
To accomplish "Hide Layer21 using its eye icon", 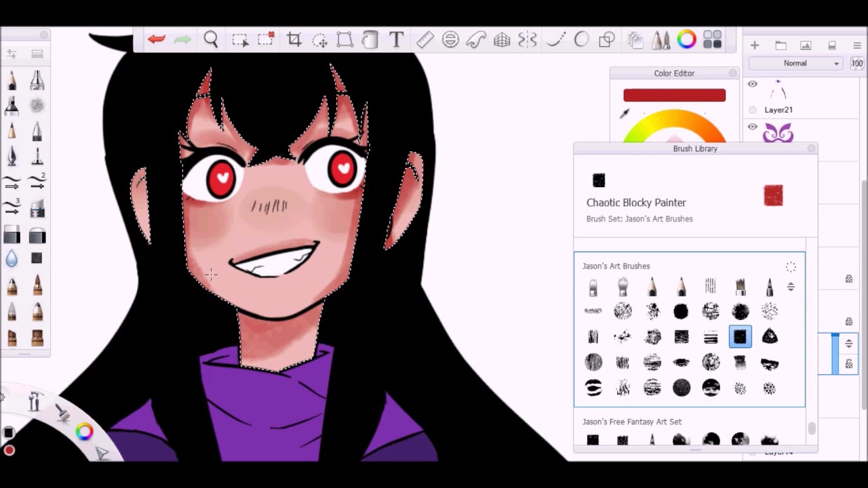I will pyautogui.click(x=753, y=84).
